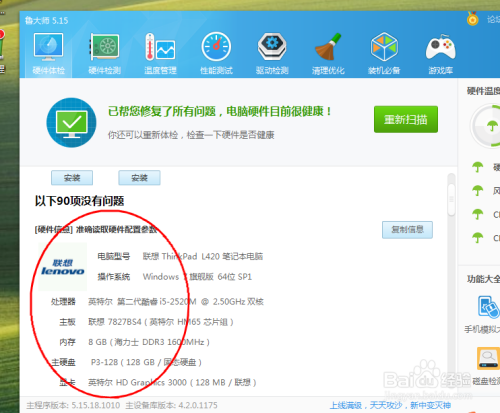Viewport: 500px width, 413px height.
Task: Switch to the 硬件检测 tab
Action: tap(104, 54)
